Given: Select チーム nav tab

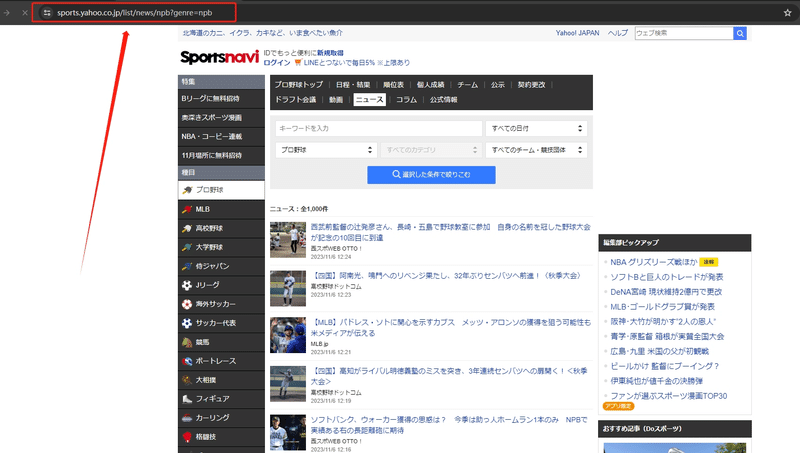Looking at the screenshot, I should pyautogui.click(x=467, y=85).
